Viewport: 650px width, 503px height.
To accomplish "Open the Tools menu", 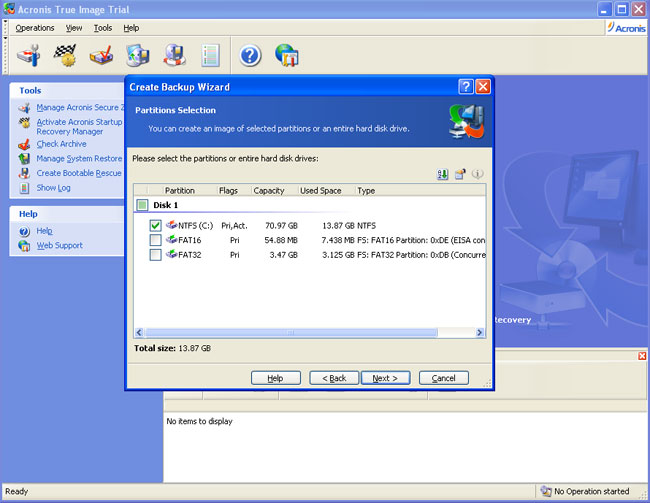I will 103,28.
